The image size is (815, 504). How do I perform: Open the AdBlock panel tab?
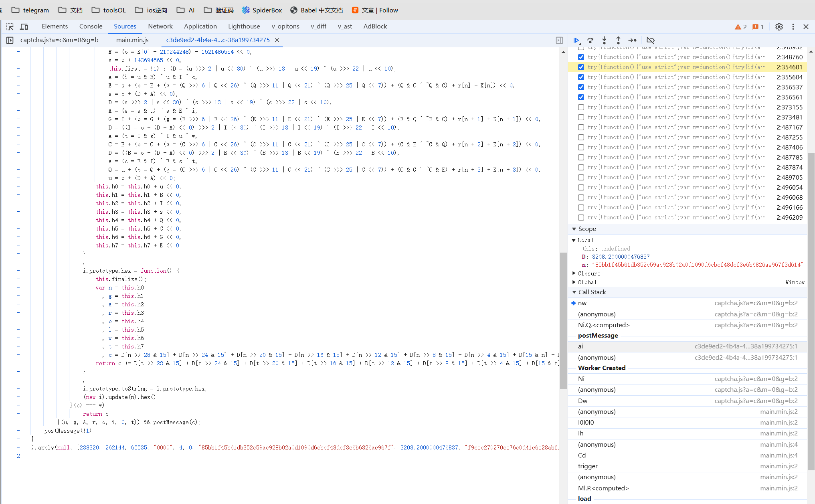pyautogui.click(x=375, y=26)
